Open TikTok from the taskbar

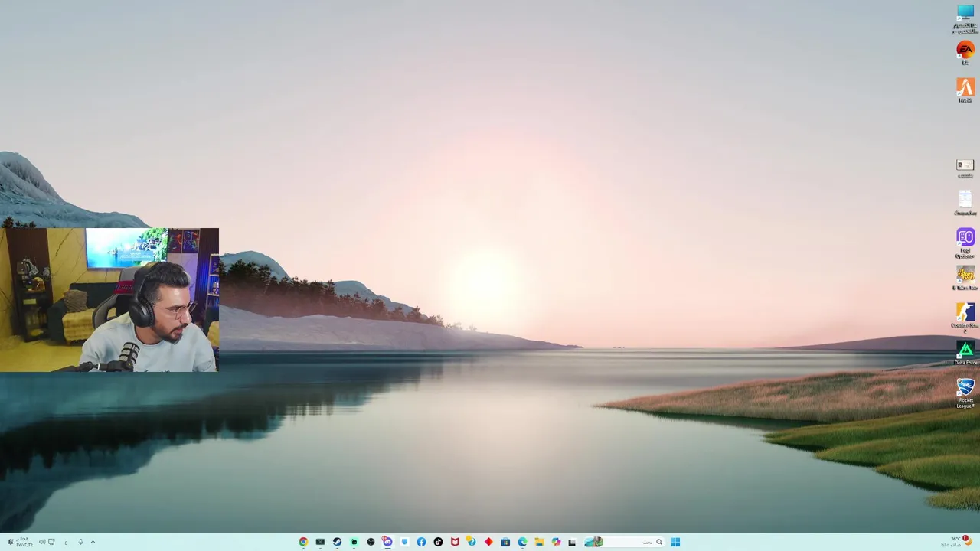(x=438, y=542)
